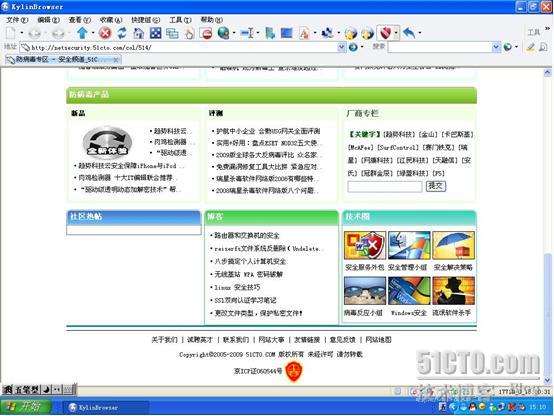The width and height of the screenshot is (554, 416).
Task: Switch to KylinBrowser in the taskbar
Action: pos(105,408)
